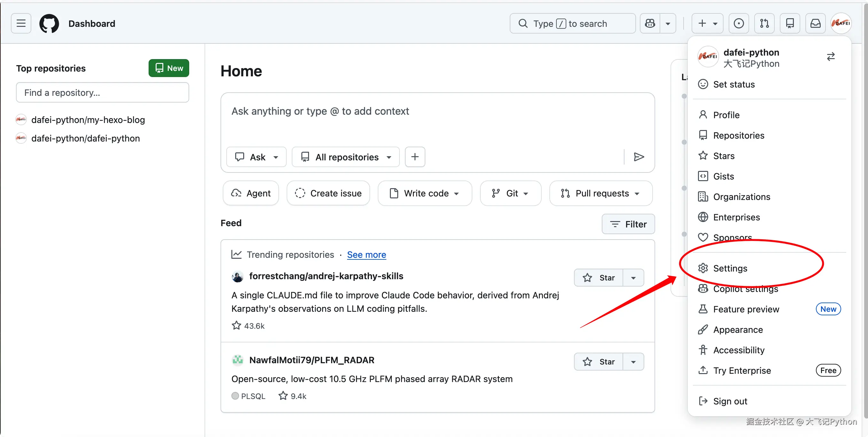Click the Find a repository field
This screenshot has width=868, height=437.
tap(103, 92)
